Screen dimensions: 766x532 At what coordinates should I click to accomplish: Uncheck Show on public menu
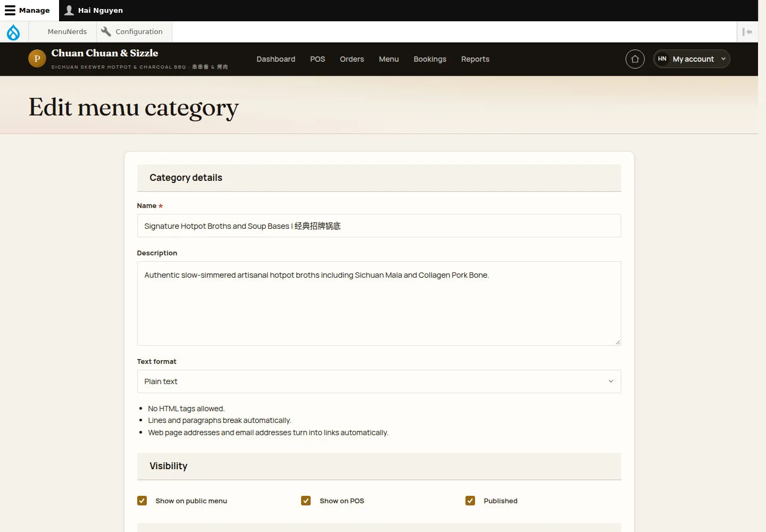click(142, 501)
